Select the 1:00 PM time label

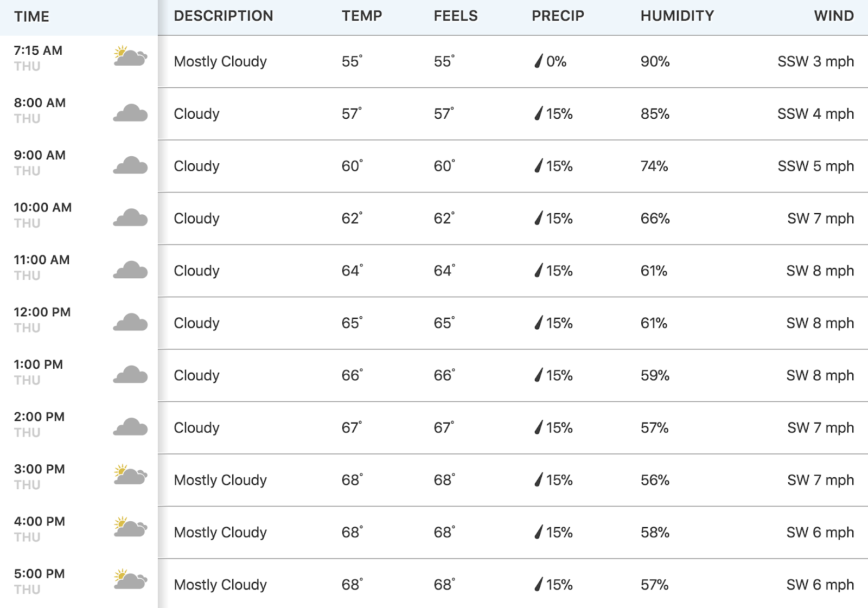point(39,364)
